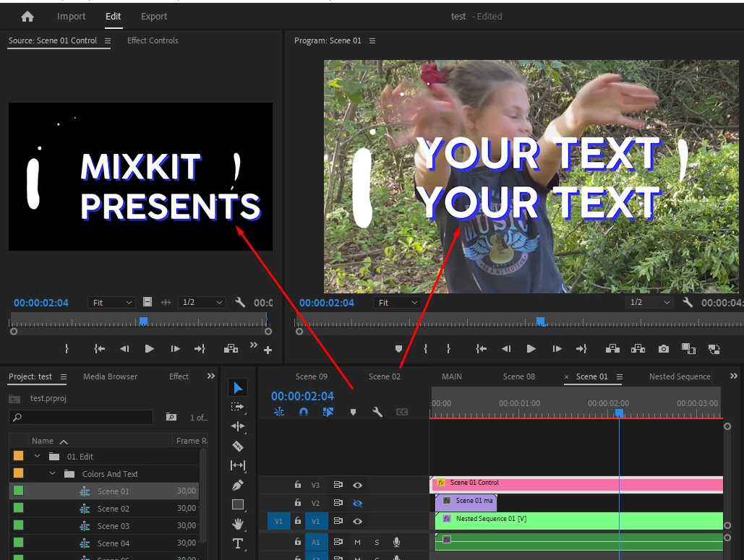Open Program monitor Fit zoom dropdown

coord(397,303)
